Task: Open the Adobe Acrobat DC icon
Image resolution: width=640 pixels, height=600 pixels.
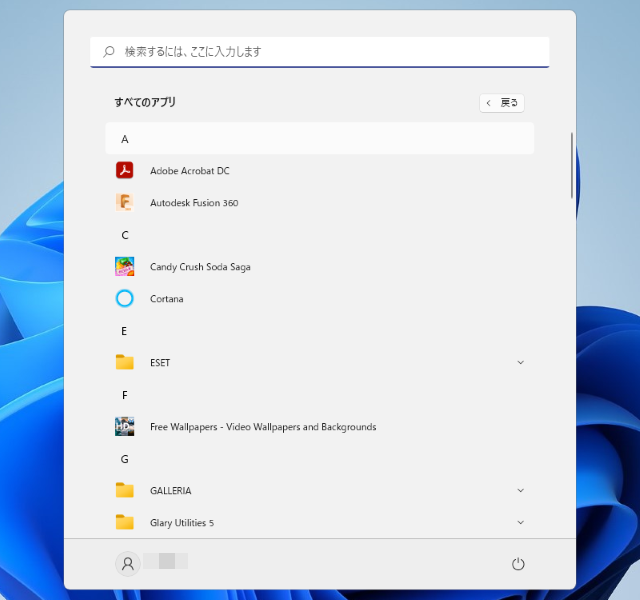Action: point(124,171)
